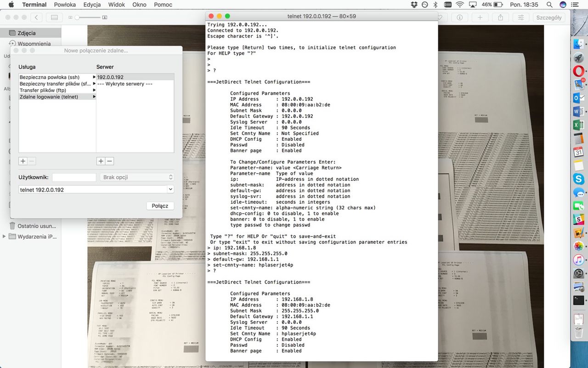Click the telnet 192.0.0.192 command field

(93, 190)
